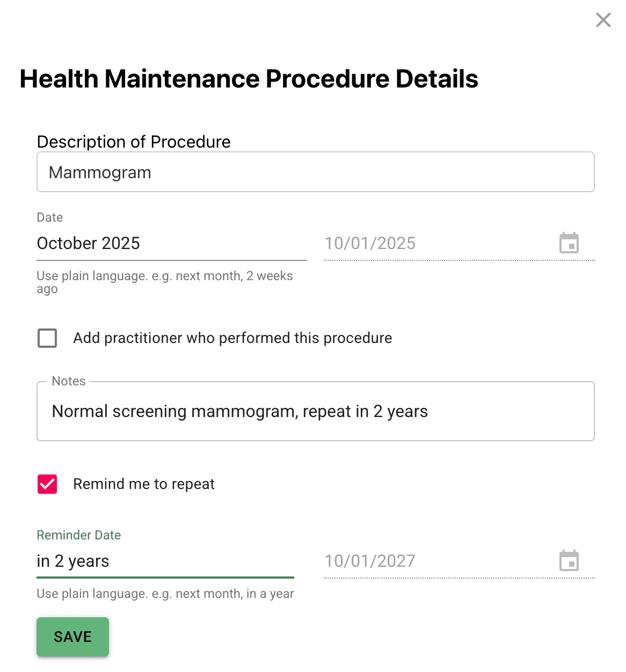Click the green 'Reminder Date' label

tap(79, 535)
